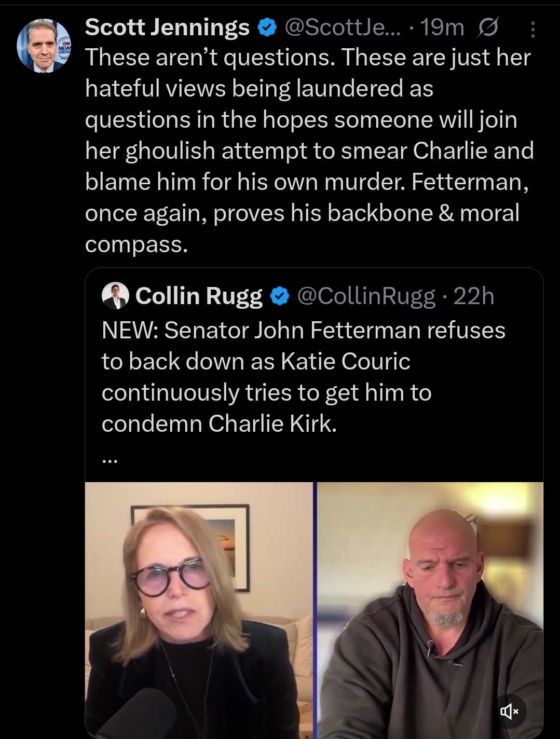Tap the @ScottJe... handle
560x739 pixels.
[x=343, y=28]
